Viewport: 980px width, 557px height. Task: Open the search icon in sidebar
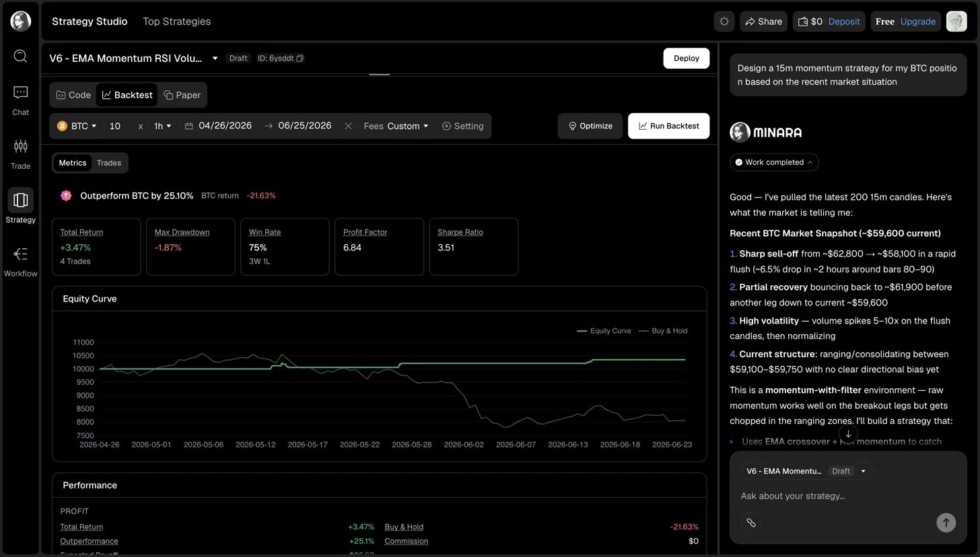pos(20,56)
